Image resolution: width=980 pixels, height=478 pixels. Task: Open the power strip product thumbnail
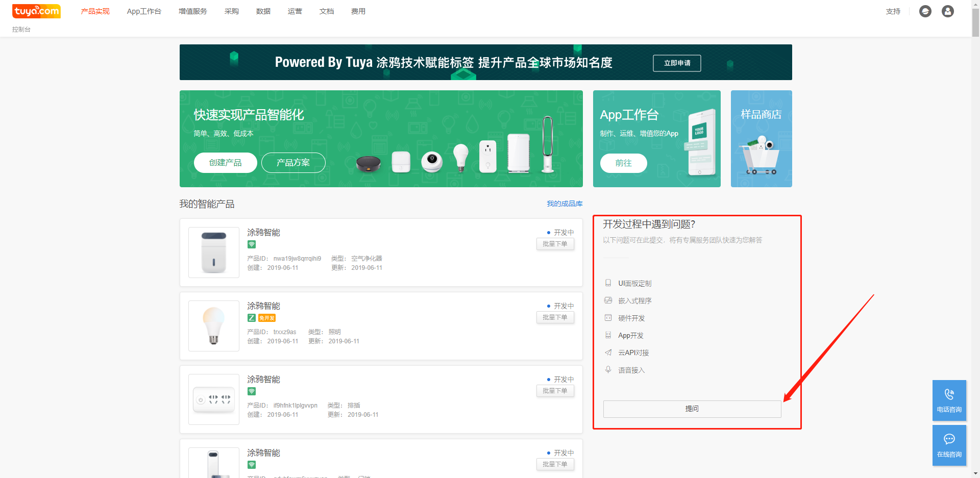click(214, 399)
